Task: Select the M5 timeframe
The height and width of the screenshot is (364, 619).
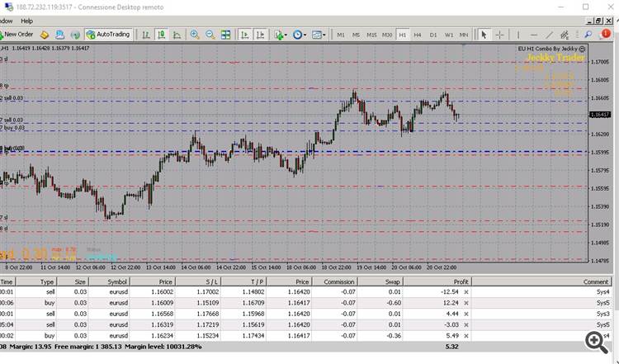Action: (356, 35)
